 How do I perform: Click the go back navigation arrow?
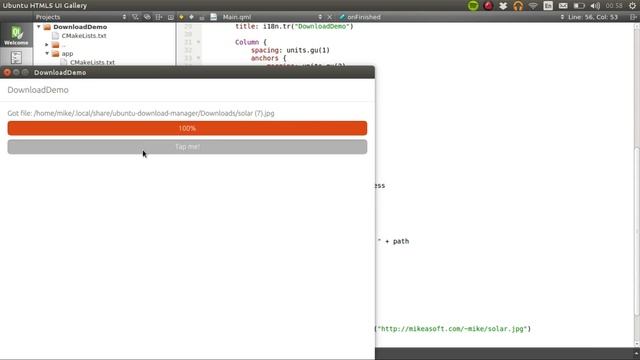point(181,17)
